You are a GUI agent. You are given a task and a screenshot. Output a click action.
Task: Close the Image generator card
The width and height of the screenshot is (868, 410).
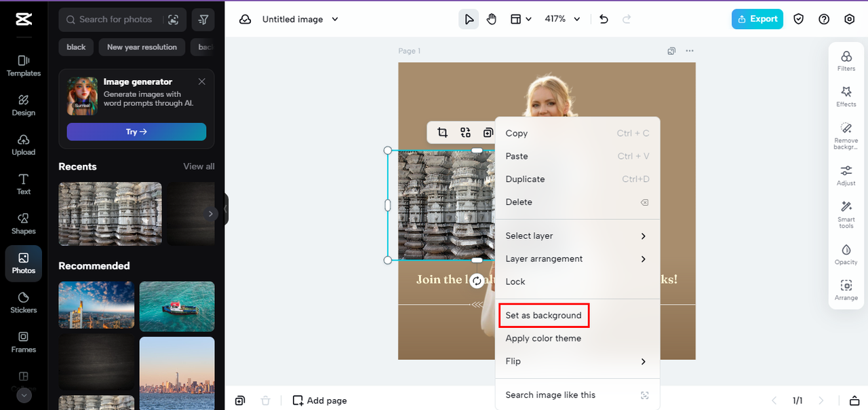(201, 81)
